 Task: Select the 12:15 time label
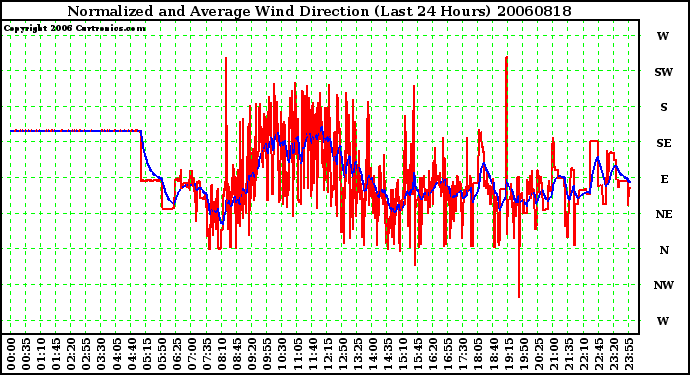point(327,354)
